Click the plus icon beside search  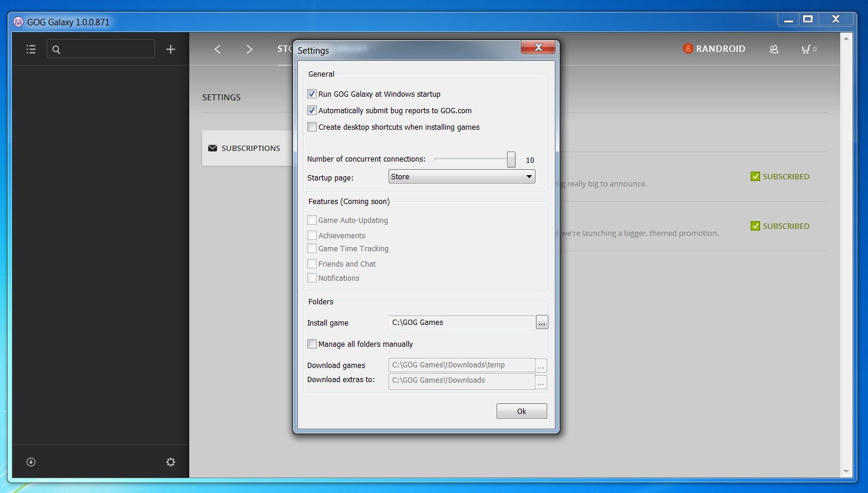coord(170,50)
